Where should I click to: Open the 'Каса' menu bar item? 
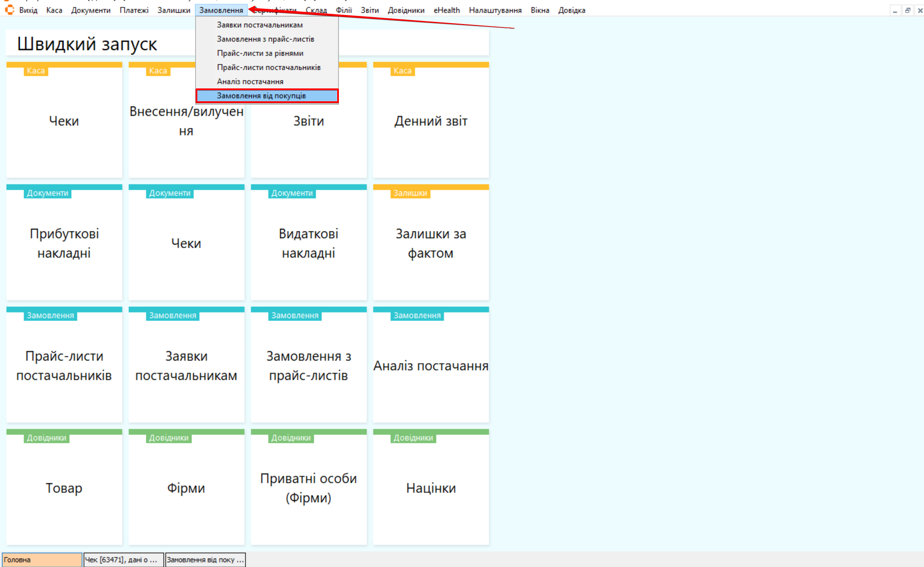click(54, 10)
